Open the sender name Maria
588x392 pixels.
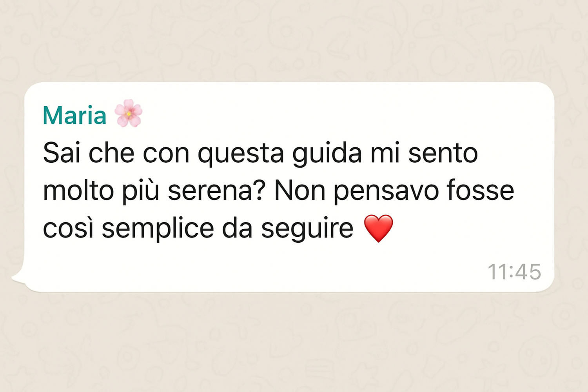click(x=74, y=115)
